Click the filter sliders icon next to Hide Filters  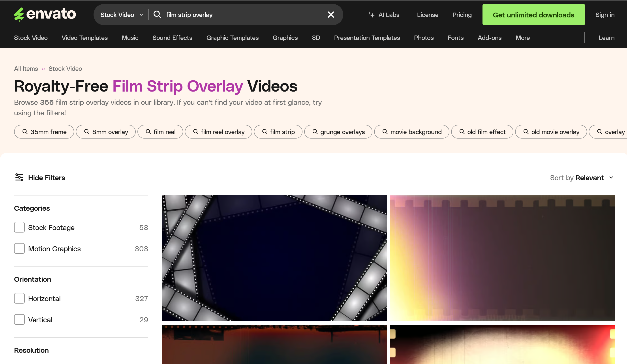point(19,177)
